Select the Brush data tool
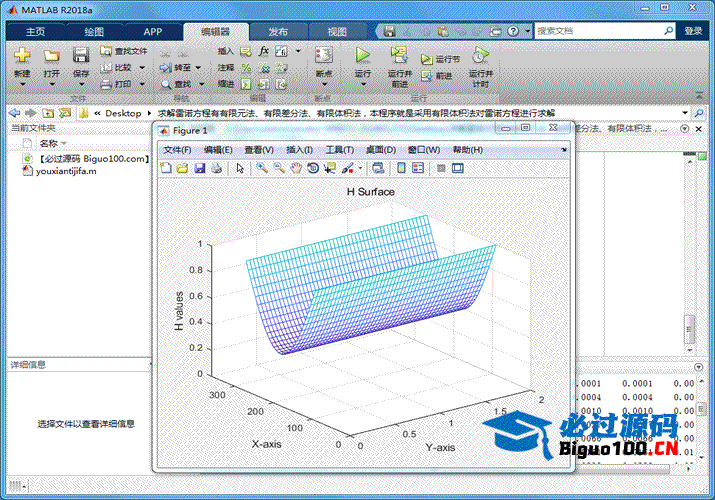Screen dimensions: 715x500 347,168
